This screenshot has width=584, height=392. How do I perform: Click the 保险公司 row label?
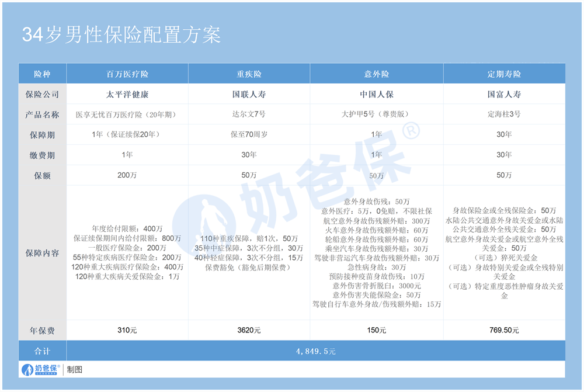click(x=43, y=94)
